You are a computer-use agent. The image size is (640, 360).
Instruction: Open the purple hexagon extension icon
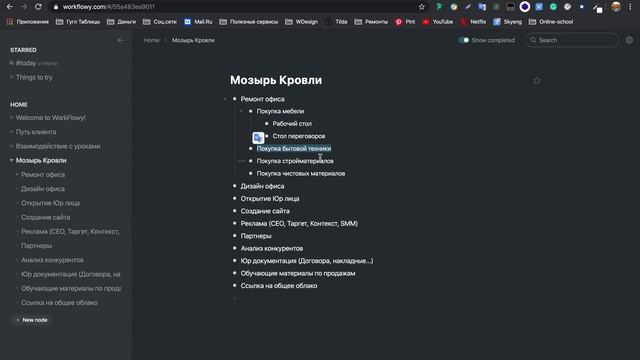point(525,7)
